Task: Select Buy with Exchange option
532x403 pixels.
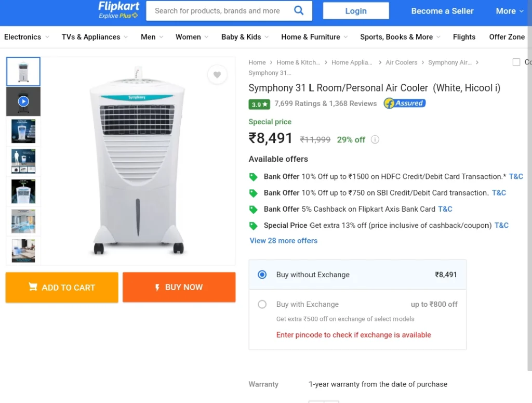Action: click(x=262, y=304)
